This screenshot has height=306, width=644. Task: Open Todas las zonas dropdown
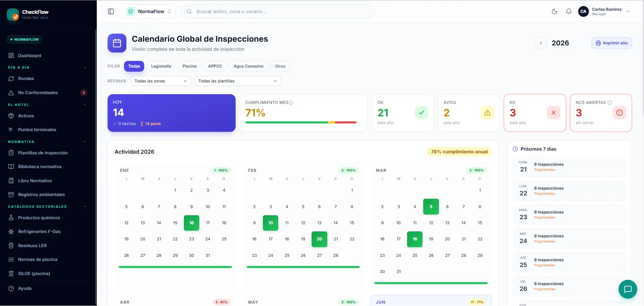[x=161, y=81]
